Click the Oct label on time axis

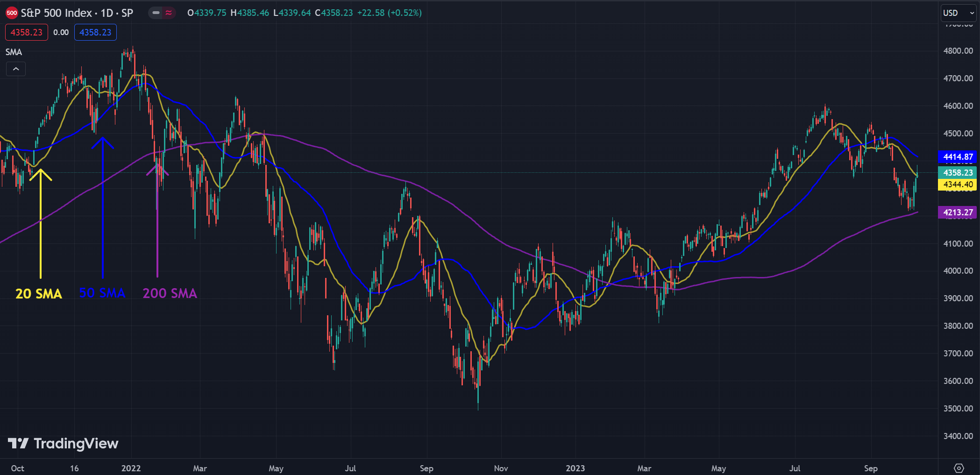(17, 468)
